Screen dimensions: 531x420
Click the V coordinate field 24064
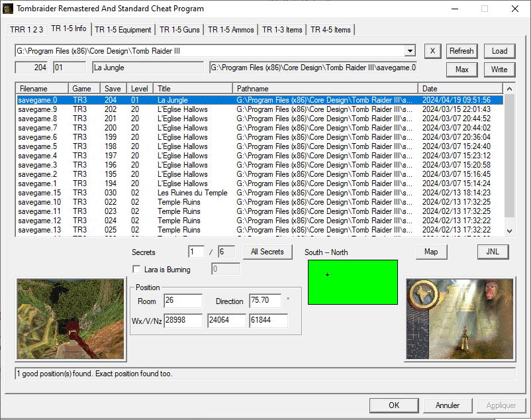tap(226, 321)
